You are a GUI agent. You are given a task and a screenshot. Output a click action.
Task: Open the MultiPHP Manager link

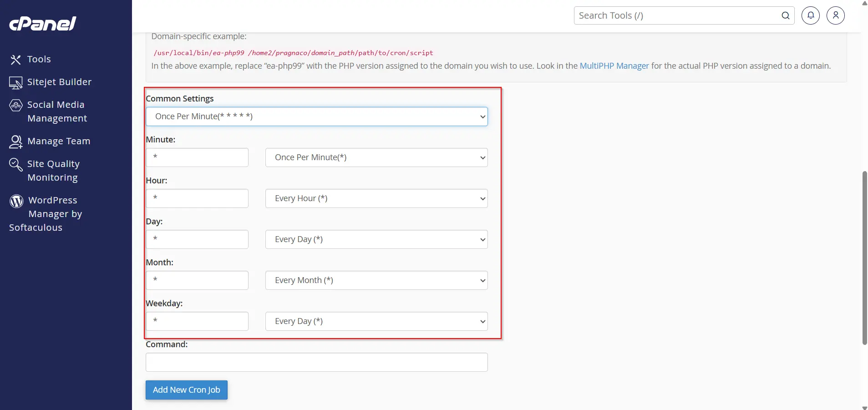(614, 66)
